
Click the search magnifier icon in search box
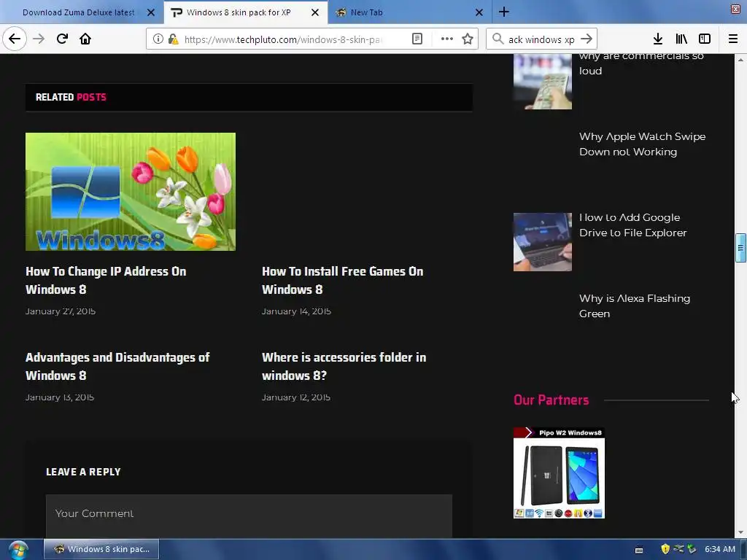click(498, 39)
